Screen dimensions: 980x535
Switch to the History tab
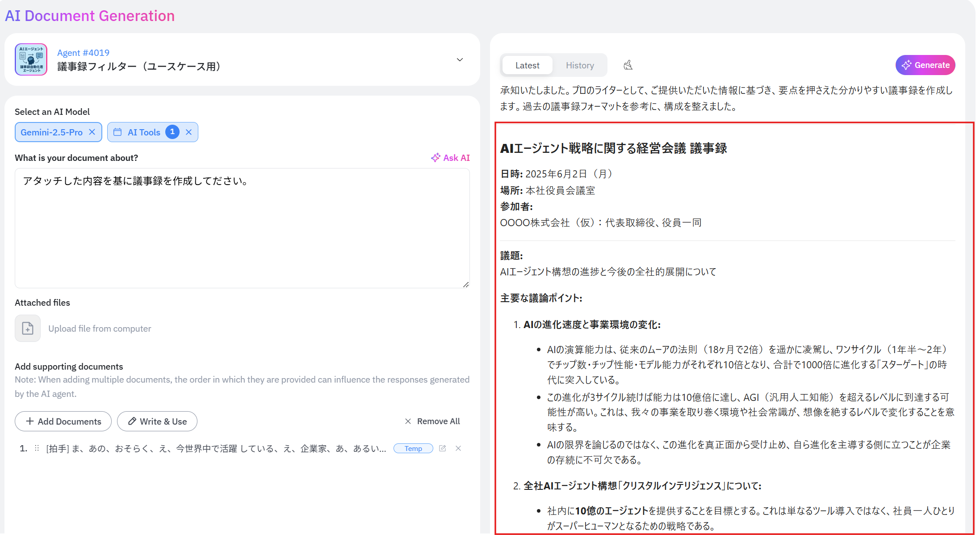[x=580, y=65]
